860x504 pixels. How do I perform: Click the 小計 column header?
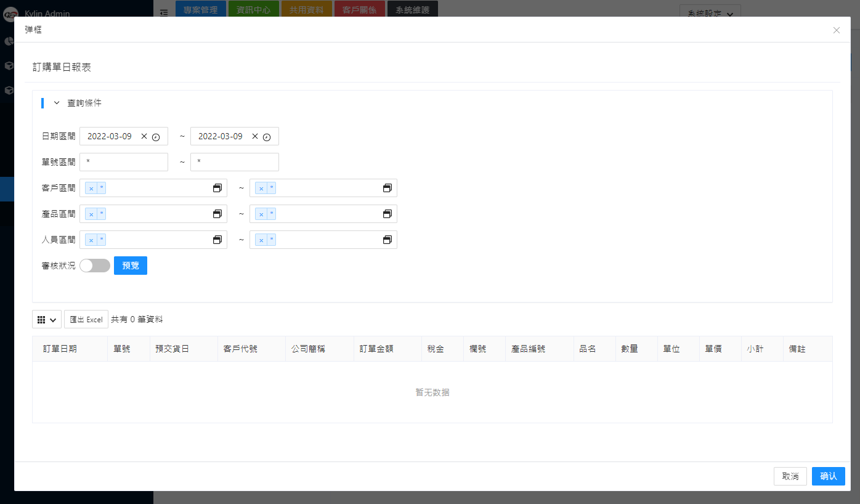point(755,349)
